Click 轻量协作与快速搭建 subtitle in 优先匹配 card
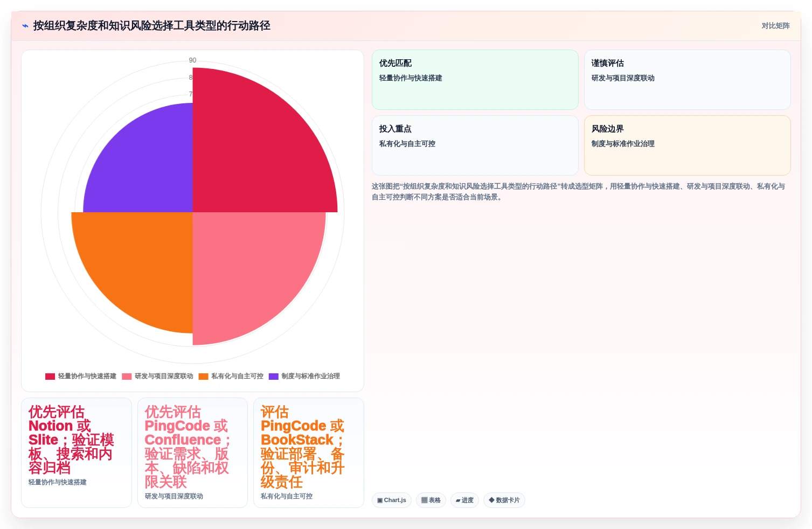 coord(411,78)
